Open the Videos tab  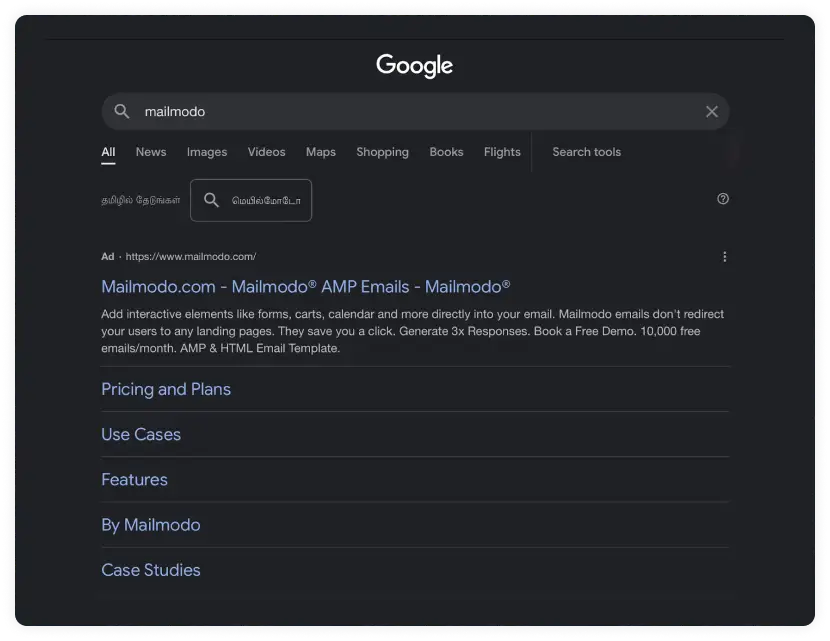266,152
